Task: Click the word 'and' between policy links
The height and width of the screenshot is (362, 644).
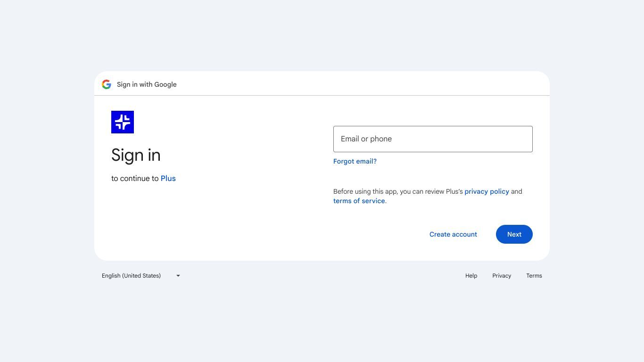Action: click(517, 191)
